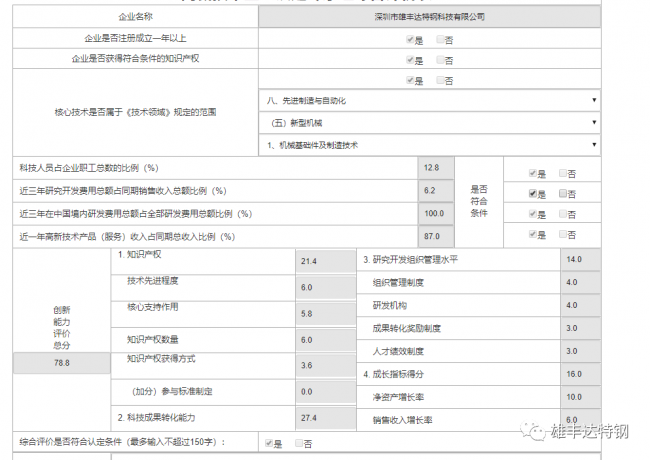The image size is (650, 460).
Task: Check 否 for 中国境内研发费用 row
Action: coord(563,214)
